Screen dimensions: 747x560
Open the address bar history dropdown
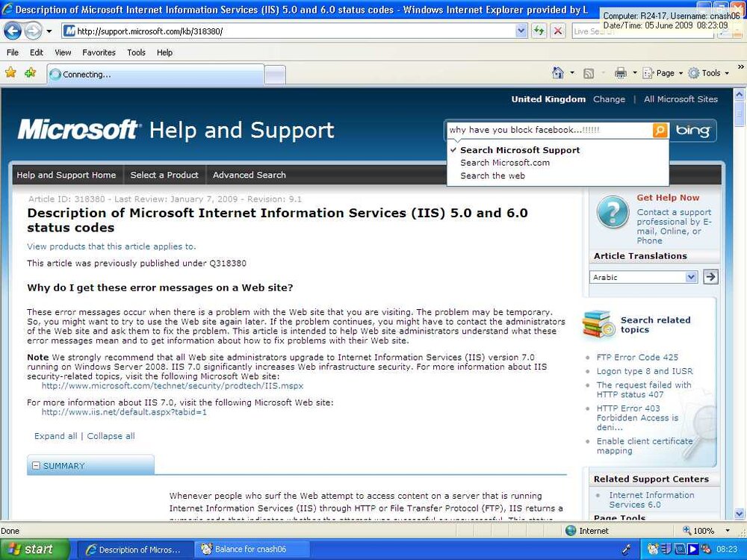(x=521, y=31)
